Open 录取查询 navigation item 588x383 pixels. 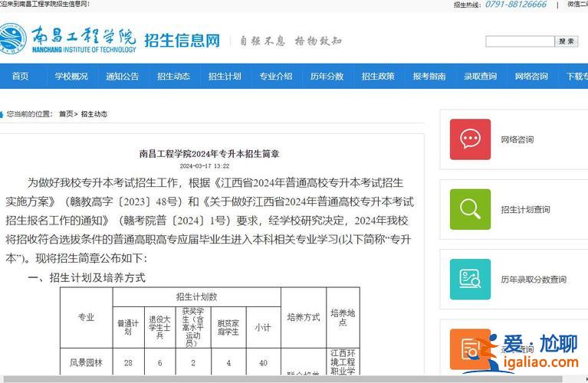(x=480, y=77)
